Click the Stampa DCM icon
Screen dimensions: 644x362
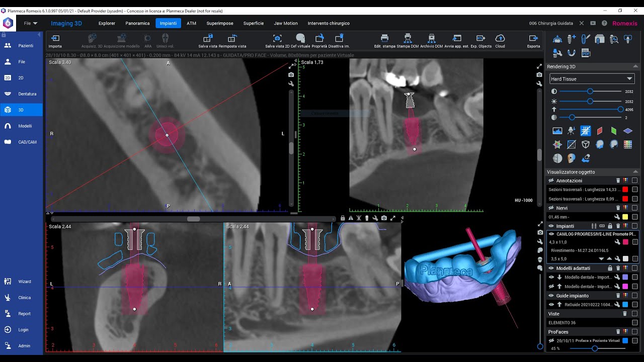408,38
